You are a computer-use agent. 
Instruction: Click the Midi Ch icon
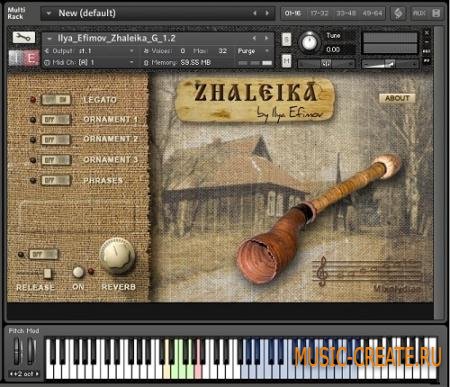coord(47,62)
